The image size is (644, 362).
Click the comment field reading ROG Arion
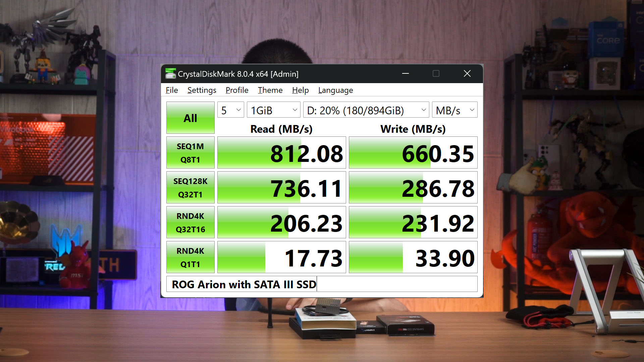322,284
